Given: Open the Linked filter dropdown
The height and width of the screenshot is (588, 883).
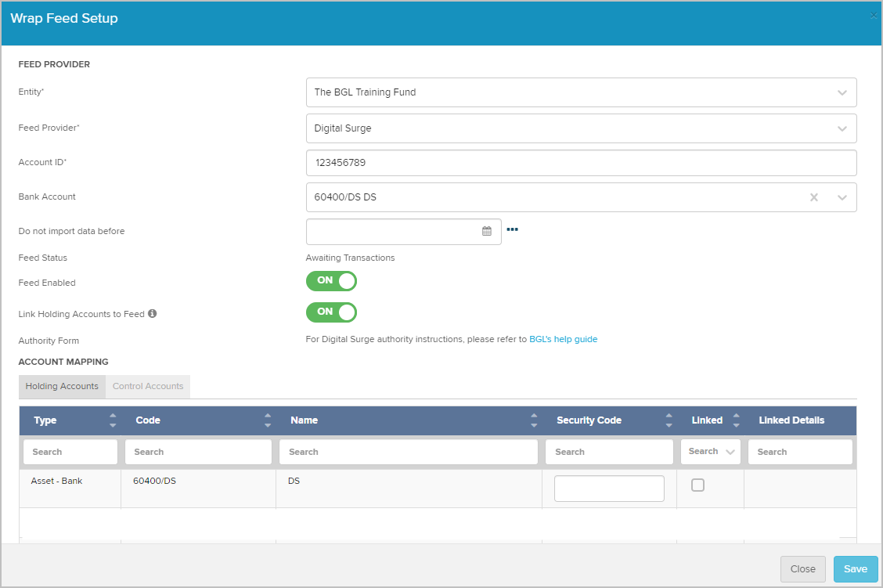Looking at the screenshot, I should coord(711,452).
